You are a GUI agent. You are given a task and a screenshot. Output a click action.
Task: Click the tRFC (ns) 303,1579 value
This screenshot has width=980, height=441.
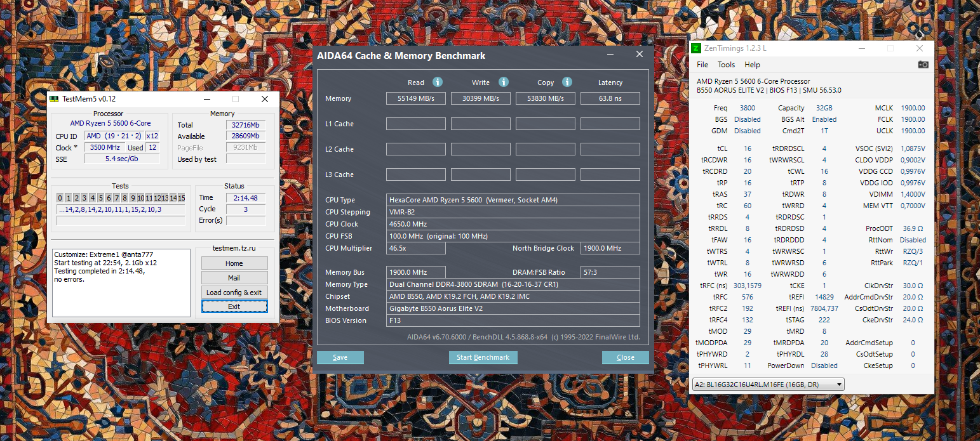pyautogui.click(x=748, y=286)
